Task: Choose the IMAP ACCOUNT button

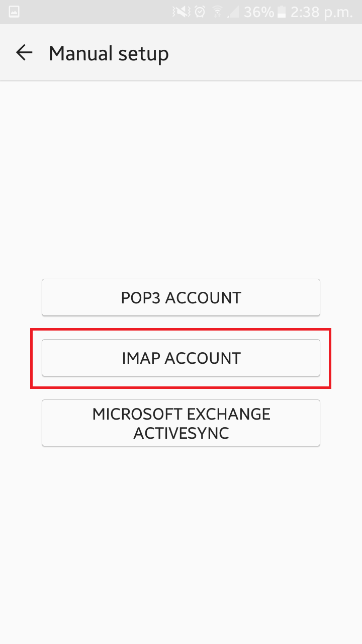Action: [181, 358]
